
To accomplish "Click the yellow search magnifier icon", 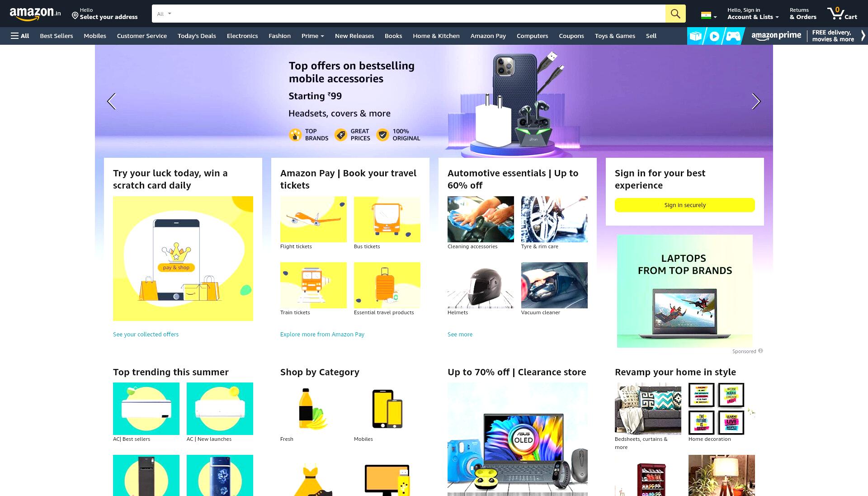I will [675, 14].
